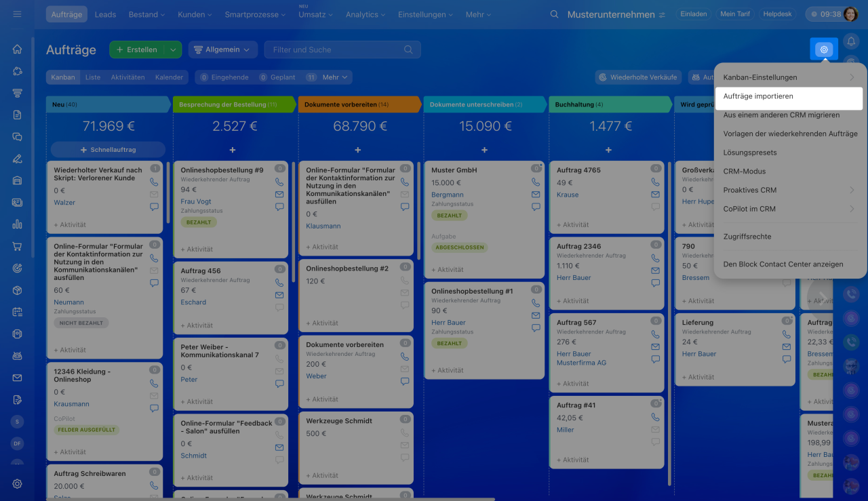868x501 pixels.
Task: Expand the Kunden dropdown in the top navigation
Action: (x=195, y=14)
